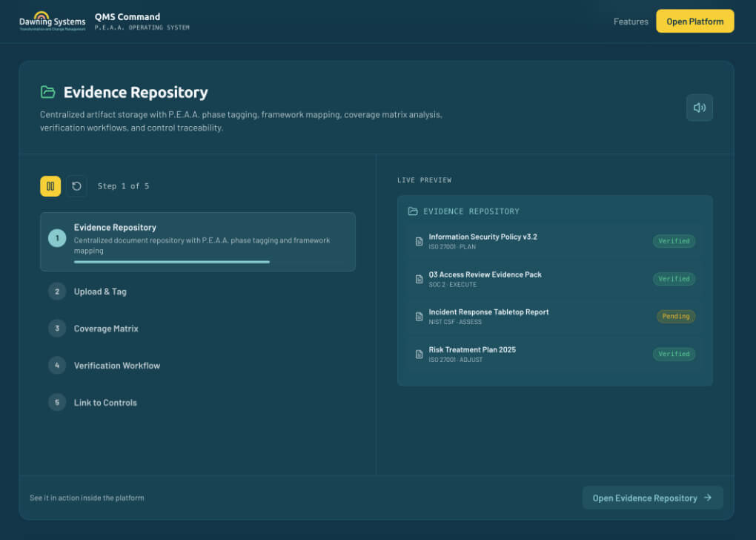Image resolution: width=756 pixels, height=540 pixels.
Task: Open Evidence Repository via the bottom button
Action: 652,498
